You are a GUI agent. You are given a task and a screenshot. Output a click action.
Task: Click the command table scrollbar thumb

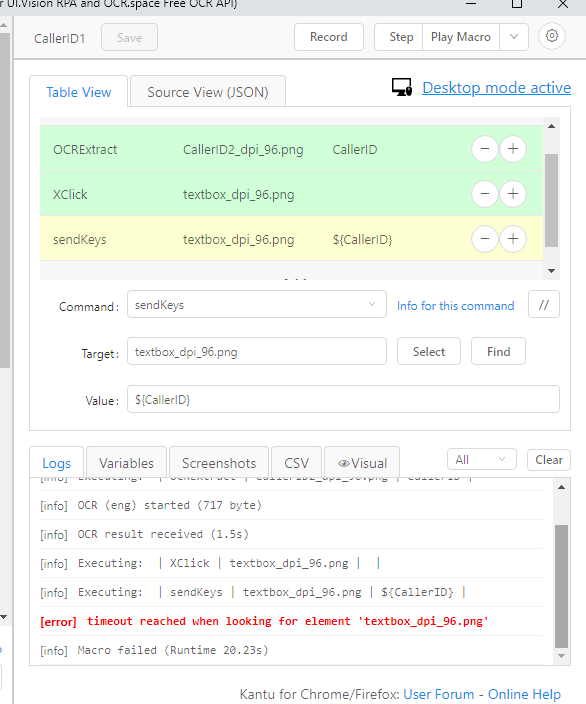[551, 200]
